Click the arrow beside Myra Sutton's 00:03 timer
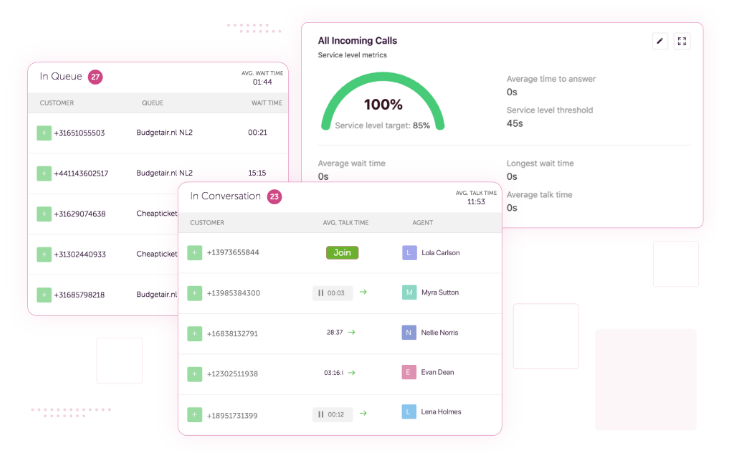This screenshot has width=731, height=473. coord(364,293)
